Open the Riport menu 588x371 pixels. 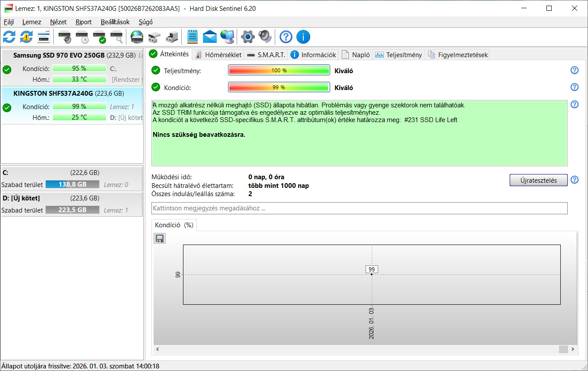(x=84, y=22)
